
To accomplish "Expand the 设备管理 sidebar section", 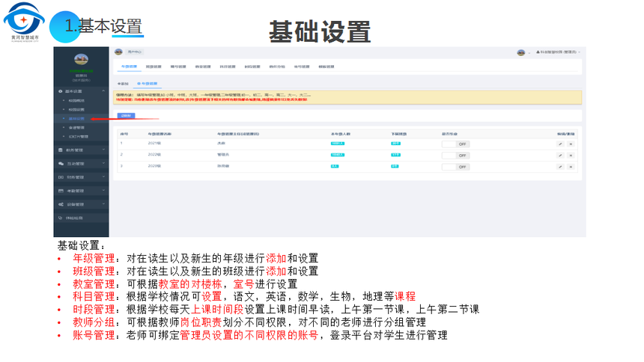I will [x=103, y=204].
